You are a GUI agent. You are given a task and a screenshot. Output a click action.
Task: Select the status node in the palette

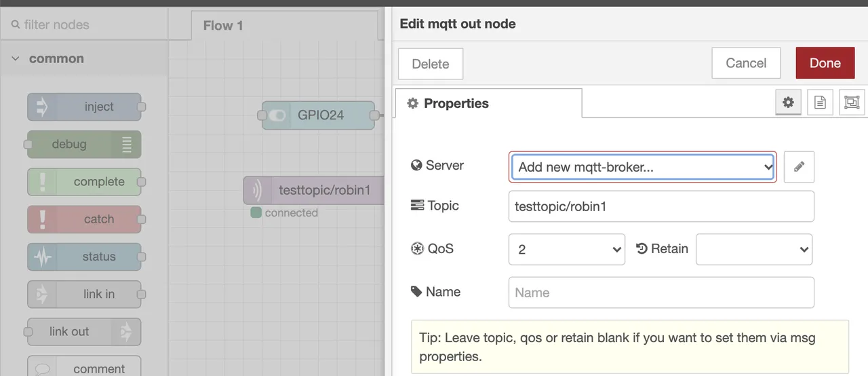coord(84,257)
